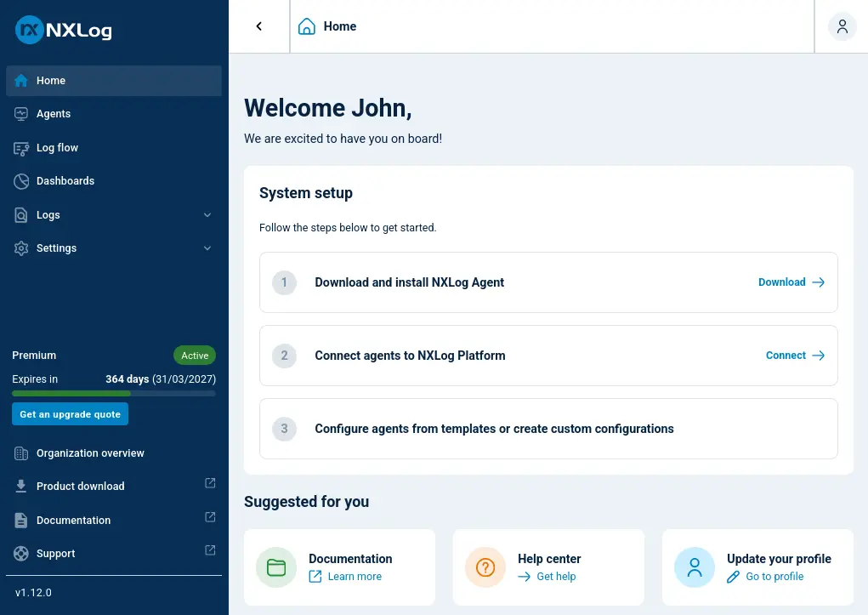Click the green Documentation folder icon
868x615 pixels.
276,567
